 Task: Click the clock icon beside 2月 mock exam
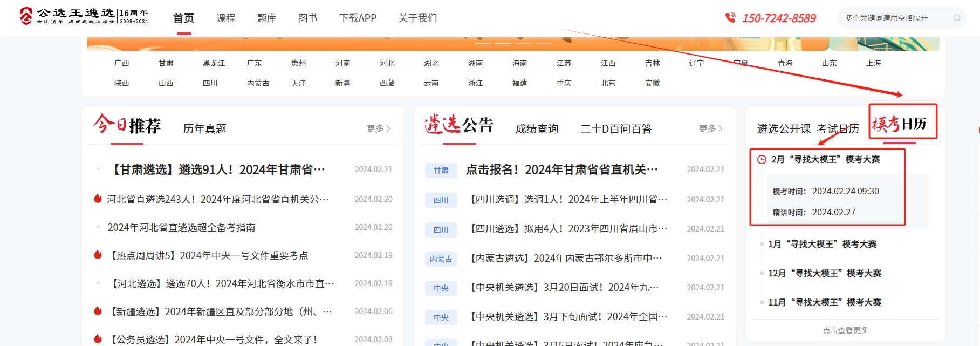pyautogui.click(x=762, y=159)
